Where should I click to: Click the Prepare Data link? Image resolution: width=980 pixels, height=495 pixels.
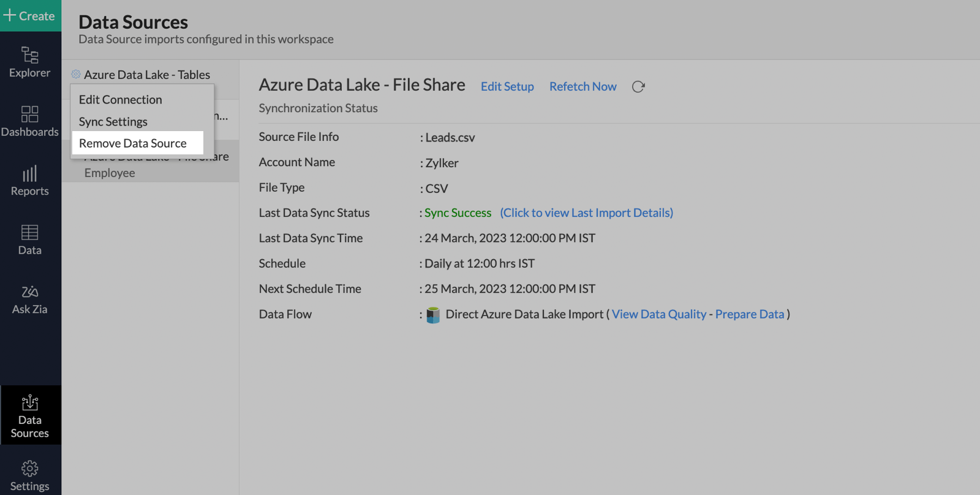(750, 314)
